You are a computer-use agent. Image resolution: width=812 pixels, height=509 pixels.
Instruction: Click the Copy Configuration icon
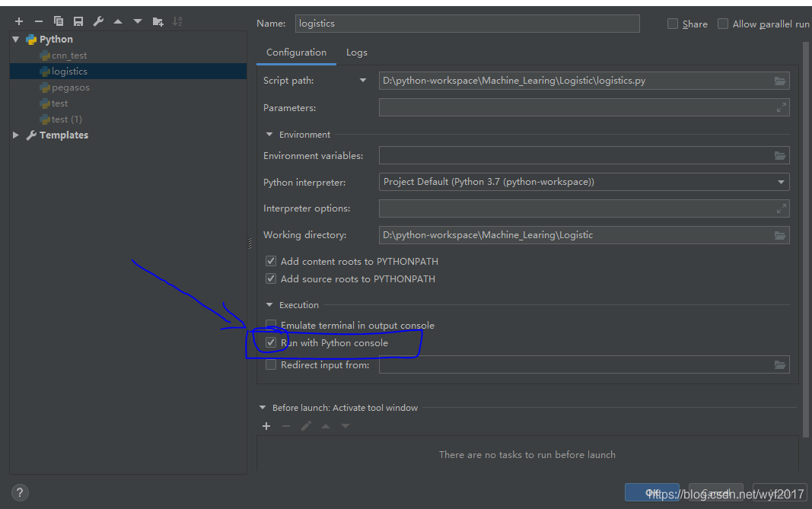coord(59,21)
